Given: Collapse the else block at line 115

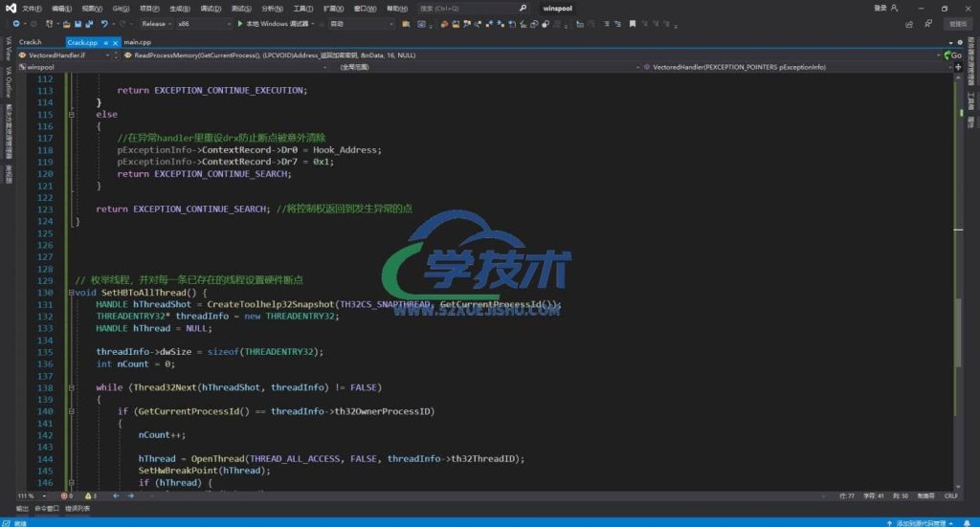Looking at the screenshot, I should point(71,114).
